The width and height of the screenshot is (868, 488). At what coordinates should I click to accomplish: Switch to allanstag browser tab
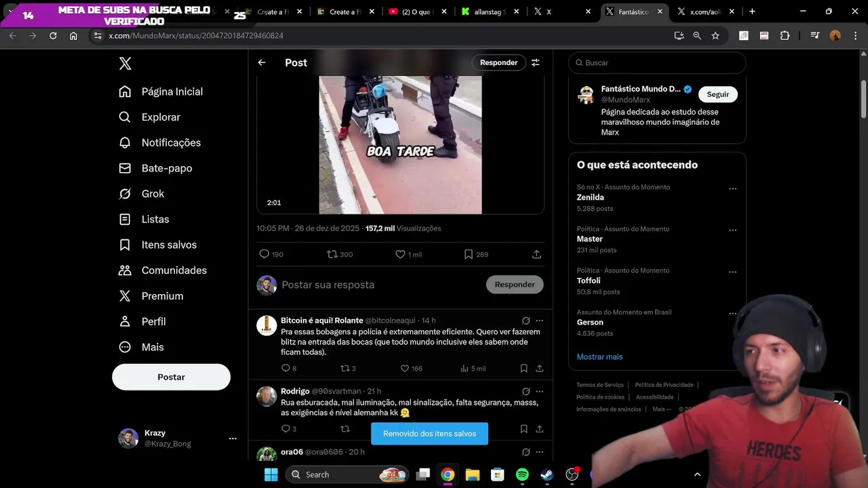pos(490,12)
